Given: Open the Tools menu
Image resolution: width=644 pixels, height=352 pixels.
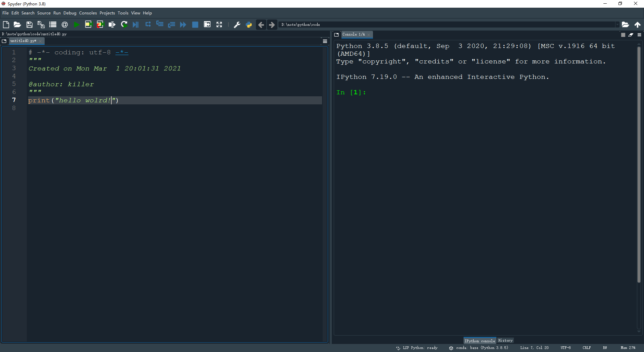Looking at the screenshot, I should (x=123, y=13).
